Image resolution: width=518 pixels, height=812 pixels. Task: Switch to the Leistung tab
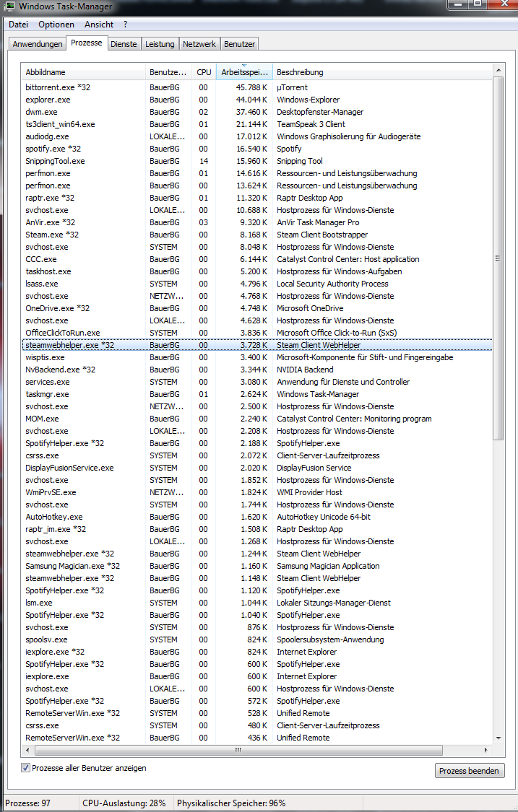[160, 44]
